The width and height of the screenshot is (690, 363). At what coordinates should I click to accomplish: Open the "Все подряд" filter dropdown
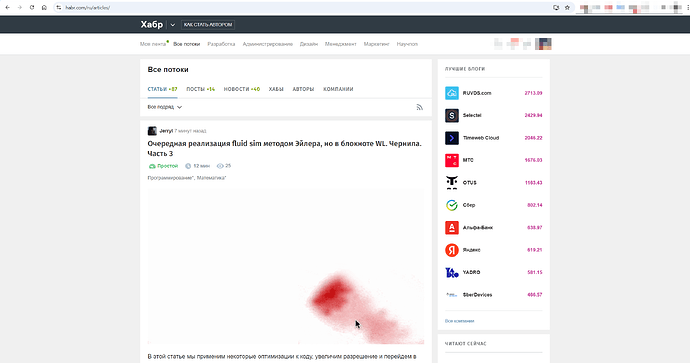click(165, 107)
